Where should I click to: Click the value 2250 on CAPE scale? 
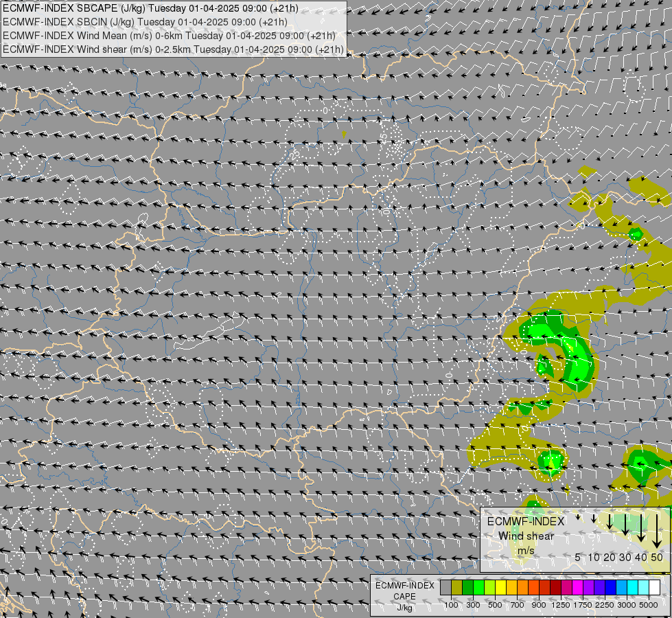pos(604,605)
